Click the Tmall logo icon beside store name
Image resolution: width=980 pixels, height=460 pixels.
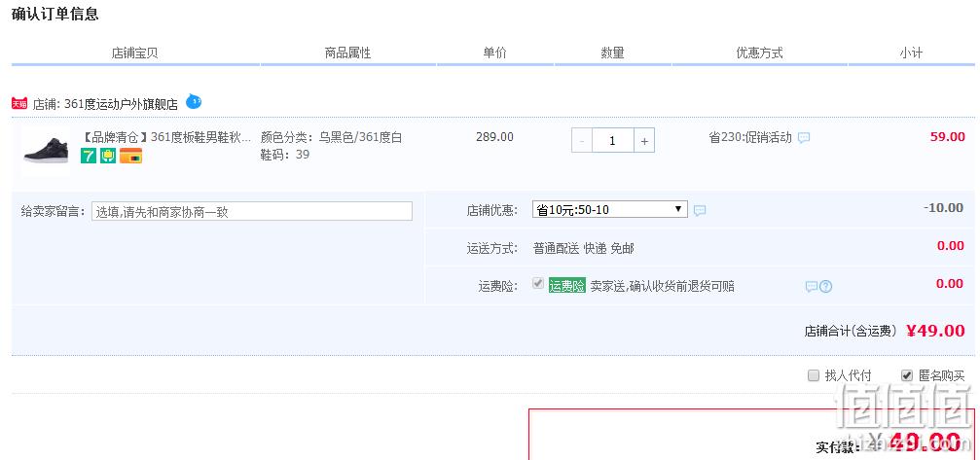point(19,104)
